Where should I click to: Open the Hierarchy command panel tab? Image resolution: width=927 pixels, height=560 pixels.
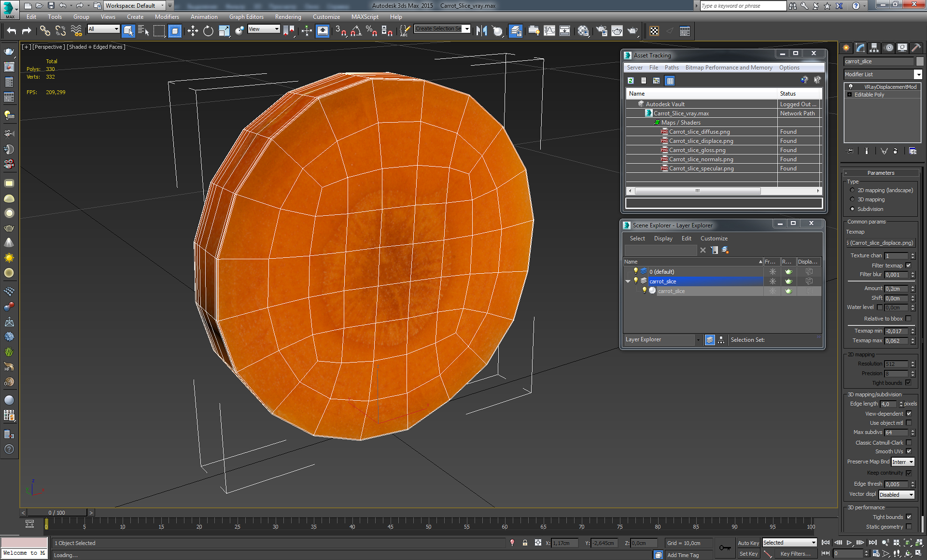[874, 48]
